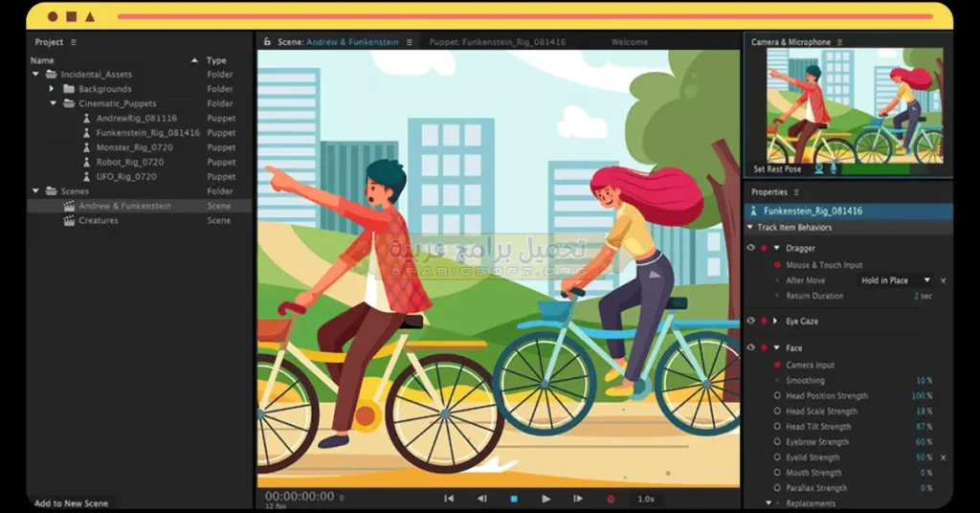Expand the Eye Gaze behavior
This screenshot has width=980, height=513.
click(x=775, y=321)
